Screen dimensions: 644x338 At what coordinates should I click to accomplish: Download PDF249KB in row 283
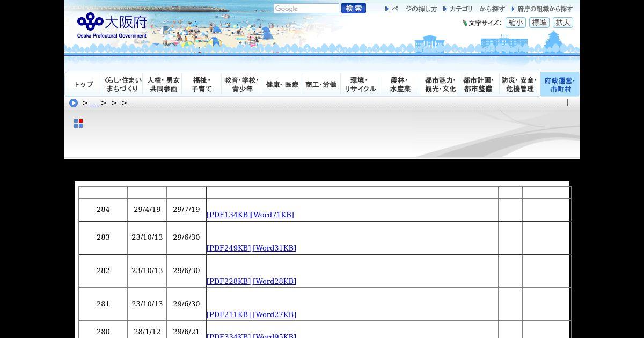[229, 248]
